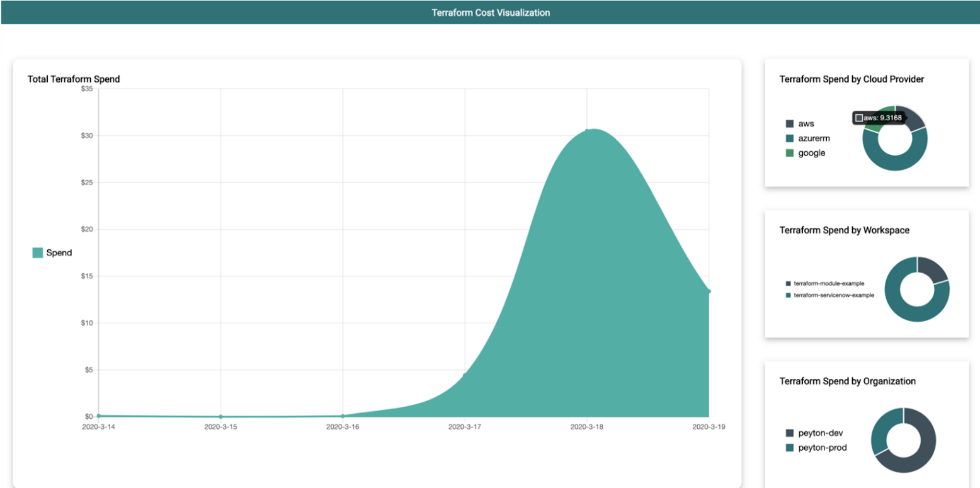The image size is (980, 488).
Task: Click the peyton-prod segment of organization donut
Action: point(884,428)
